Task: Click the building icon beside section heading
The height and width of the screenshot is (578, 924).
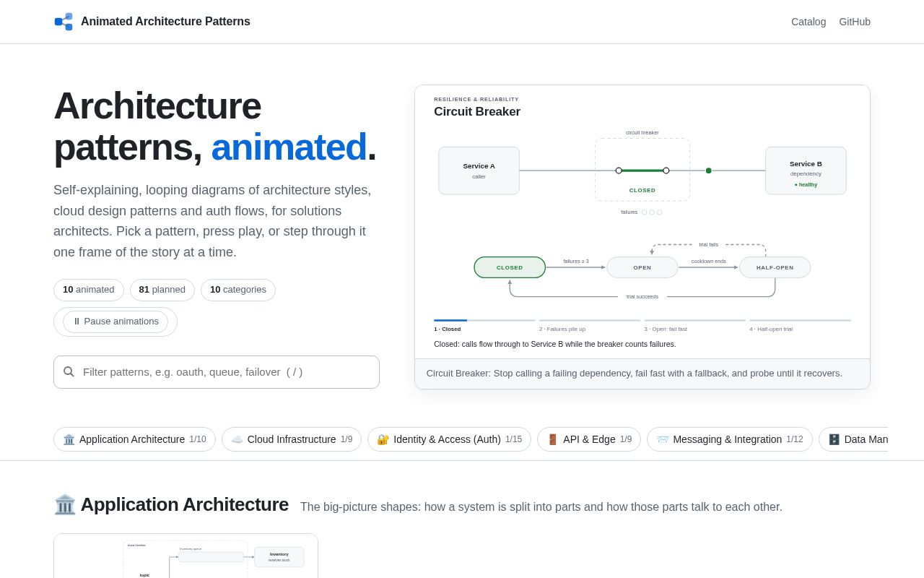Action: [x=65, y=504]
